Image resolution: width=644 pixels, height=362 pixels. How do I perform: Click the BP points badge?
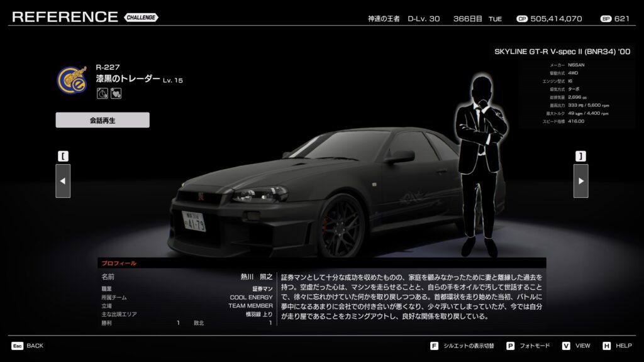606,19
